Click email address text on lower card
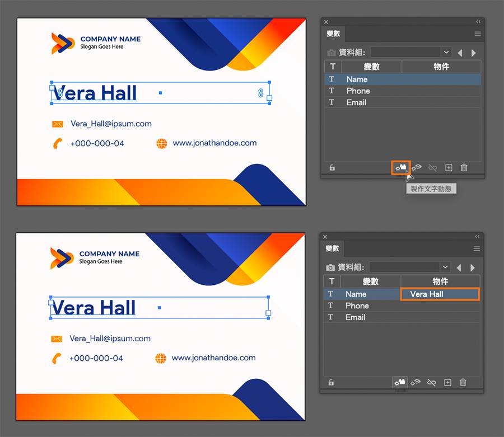This screenshot has width=504, height=437. click(x=110, y=339)
